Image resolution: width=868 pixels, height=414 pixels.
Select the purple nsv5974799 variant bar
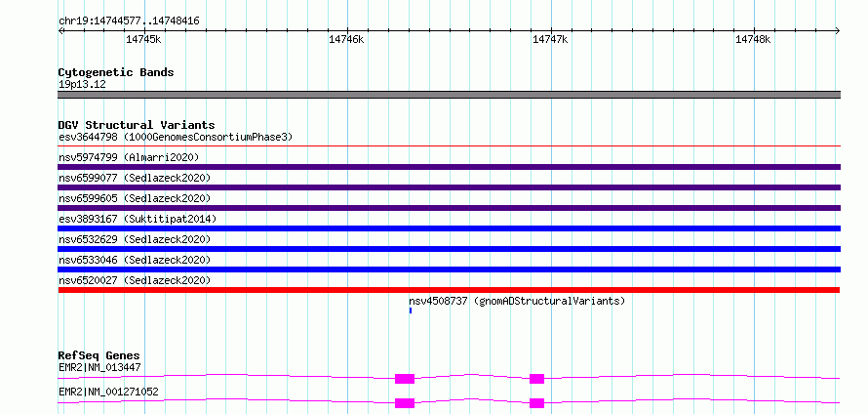(x=449, y=167)
